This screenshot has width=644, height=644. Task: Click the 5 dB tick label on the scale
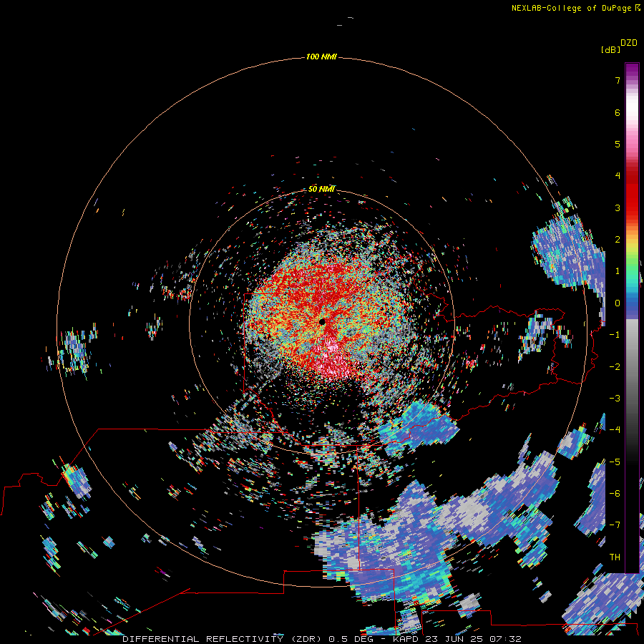click(x=618, y=144)
